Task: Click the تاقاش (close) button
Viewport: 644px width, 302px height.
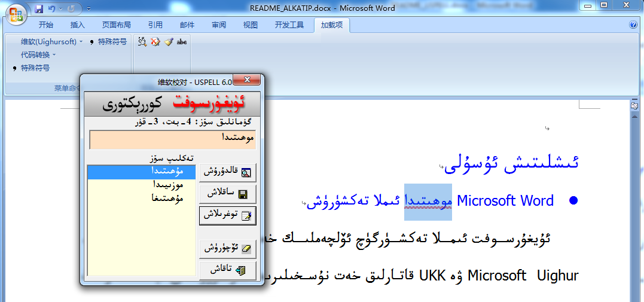Action: click(x=228, y=270)
